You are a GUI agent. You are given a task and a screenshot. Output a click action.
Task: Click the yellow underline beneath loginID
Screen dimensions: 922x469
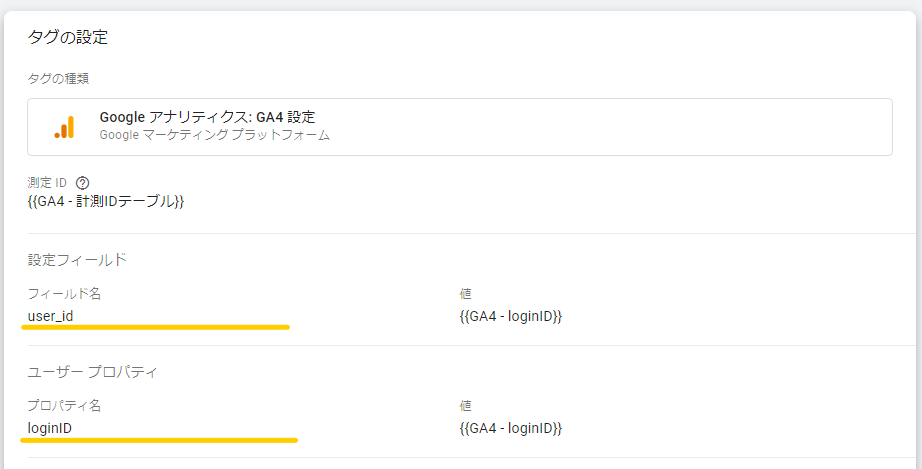(x=159, y=439)
